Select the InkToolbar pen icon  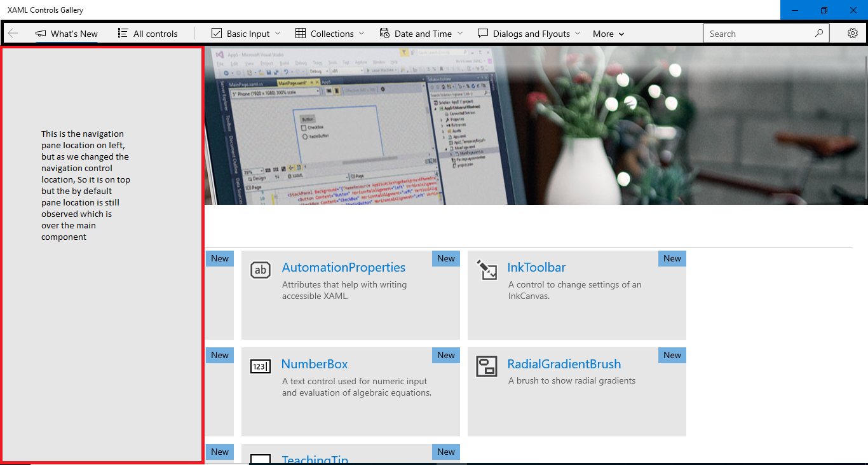pos(487,270)
